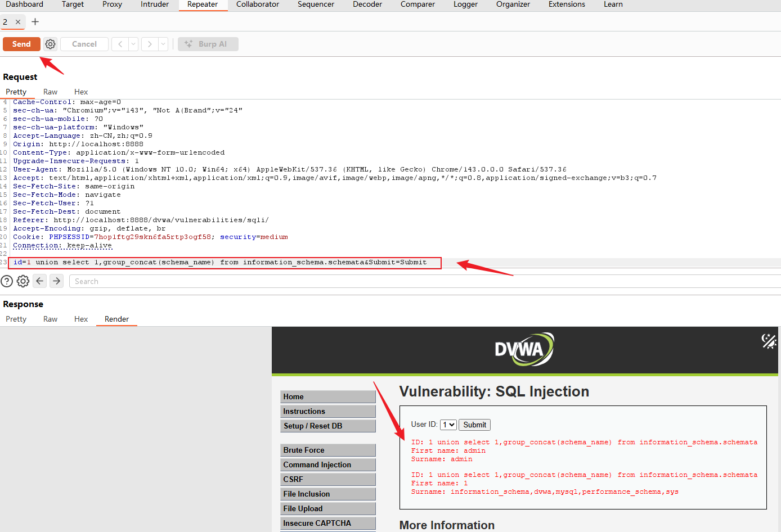Jump to next search match arrow

[57, 281]
